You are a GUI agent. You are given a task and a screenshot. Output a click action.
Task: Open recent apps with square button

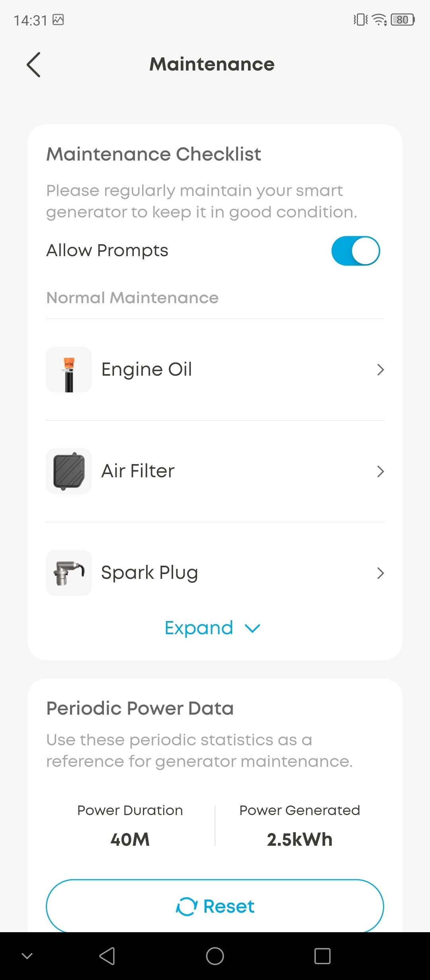[322, 956]
